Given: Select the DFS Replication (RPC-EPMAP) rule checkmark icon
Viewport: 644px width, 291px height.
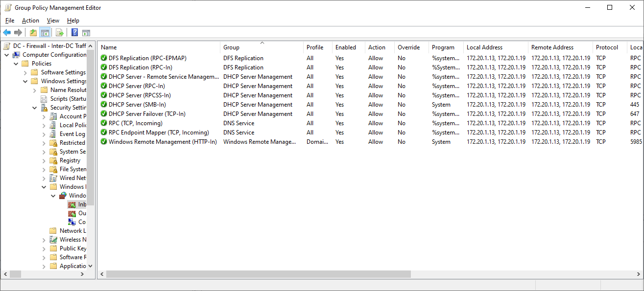Looking at the screenshot, I should tap(103, 58).
